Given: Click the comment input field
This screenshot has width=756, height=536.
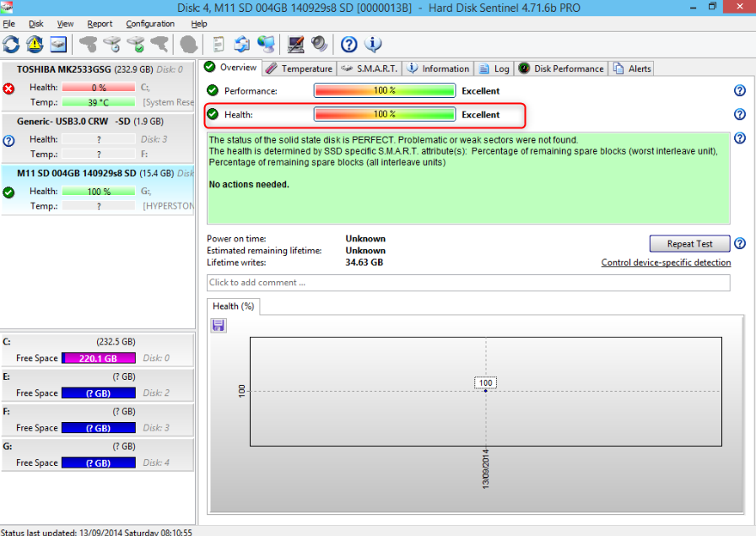Looking at the screenshot, I should [x=467, y=283].
